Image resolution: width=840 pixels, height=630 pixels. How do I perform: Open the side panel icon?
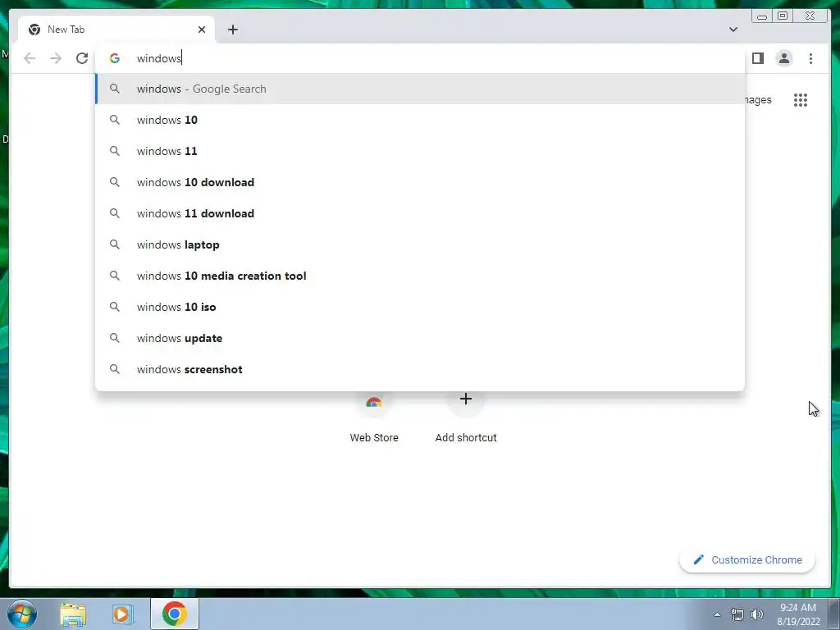coord(757,58)
